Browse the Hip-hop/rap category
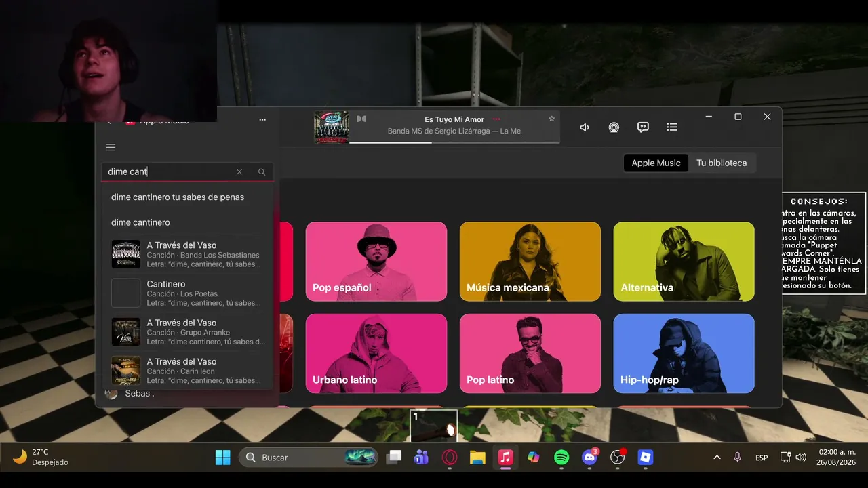The image size is (868, 488). pos(684,354)
